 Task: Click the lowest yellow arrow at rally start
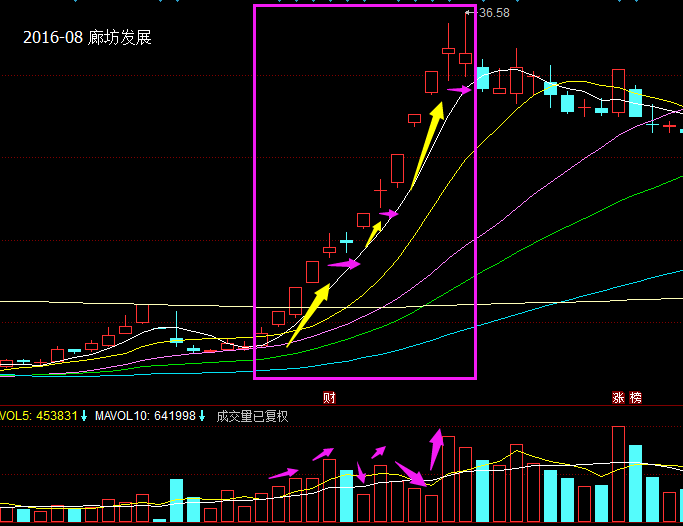309,316
